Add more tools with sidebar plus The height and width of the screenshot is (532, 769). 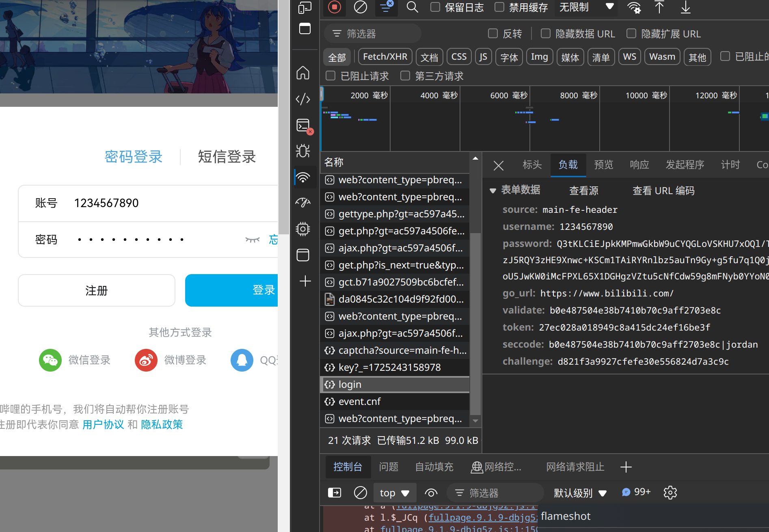point(305,281)
